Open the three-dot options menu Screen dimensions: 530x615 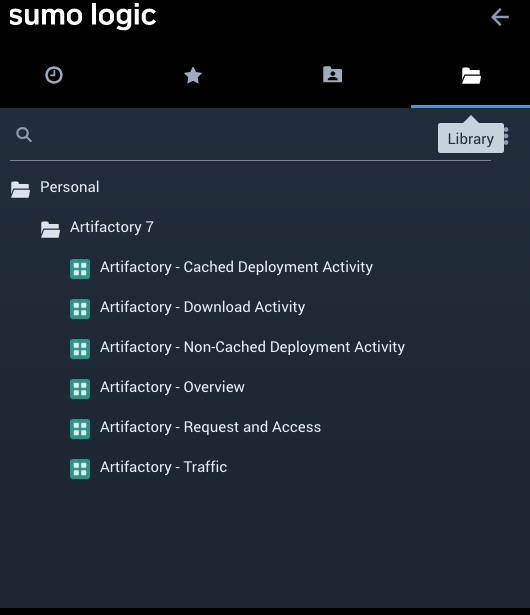click(506, 136)
